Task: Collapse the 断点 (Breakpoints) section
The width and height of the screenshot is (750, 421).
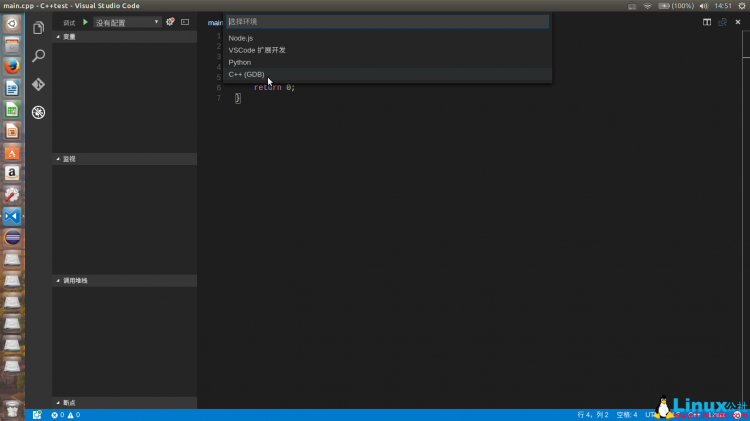Action: [124, 403]
